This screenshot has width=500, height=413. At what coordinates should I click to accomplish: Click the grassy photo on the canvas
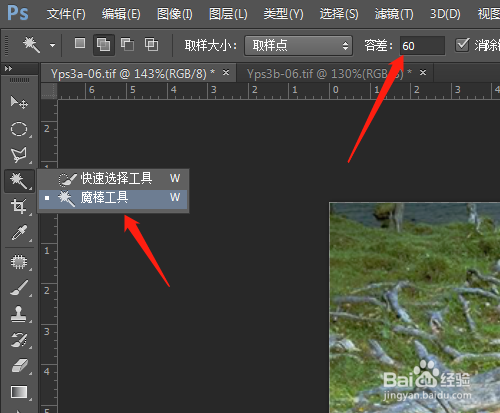pos(415,307)
